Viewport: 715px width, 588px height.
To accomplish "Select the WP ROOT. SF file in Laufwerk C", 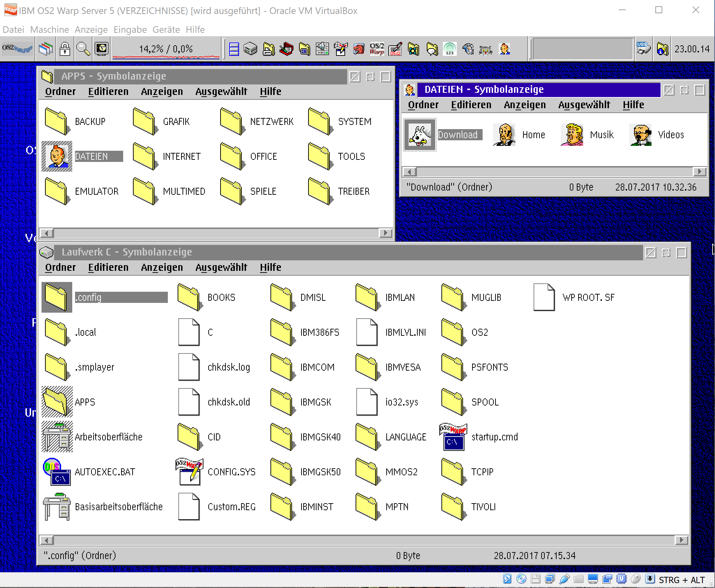I will click(x=544, y=297).
